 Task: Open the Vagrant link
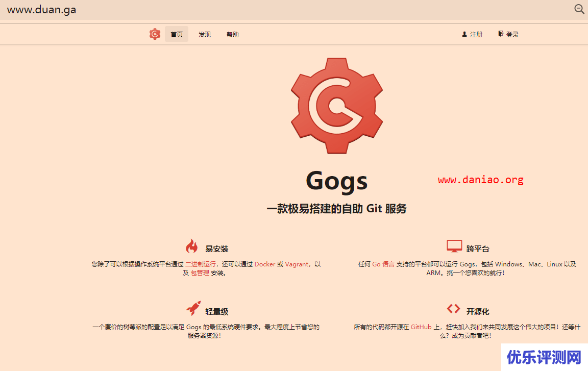pos(297,264)
